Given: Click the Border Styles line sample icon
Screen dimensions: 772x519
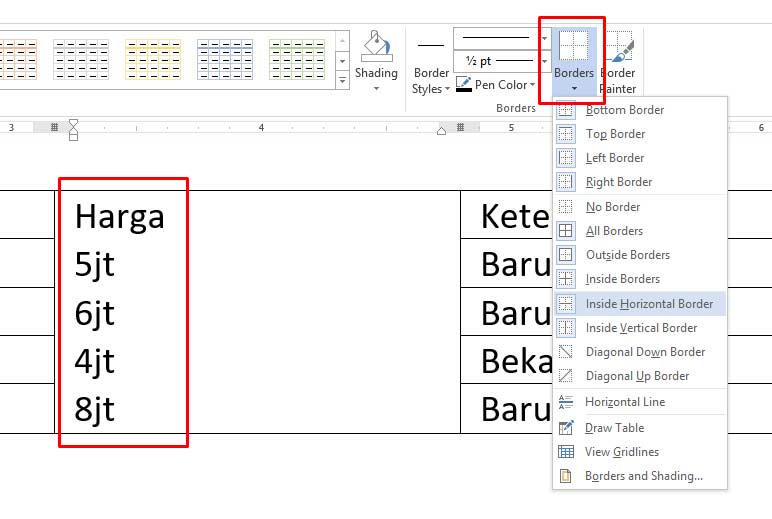Looking at the screenshot, I should click(x=431, y=45).
